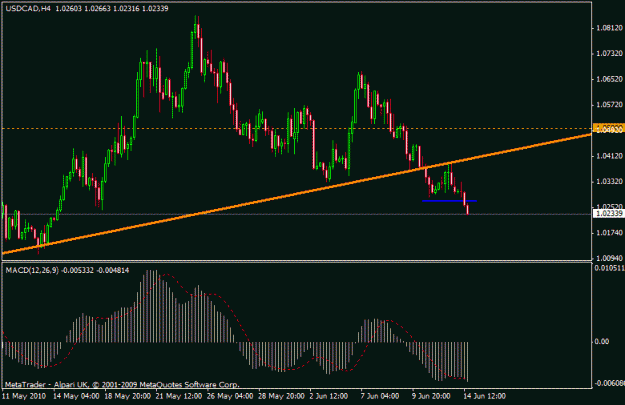Click the 2 Jun 12:00 time label
The width and height of the screenshot is (625, 405).
pyautogui.click(x=329, y=396)
